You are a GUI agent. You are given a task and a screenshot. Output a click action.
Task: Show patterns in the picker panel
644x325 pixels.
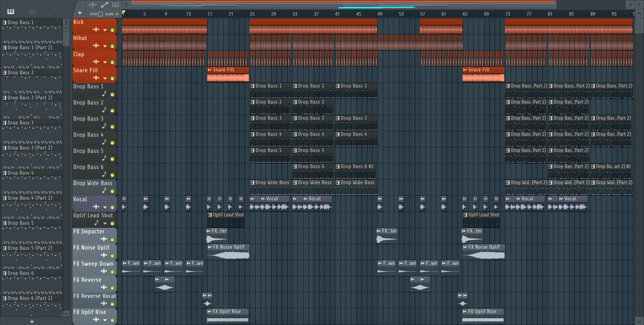click(11, 11)
